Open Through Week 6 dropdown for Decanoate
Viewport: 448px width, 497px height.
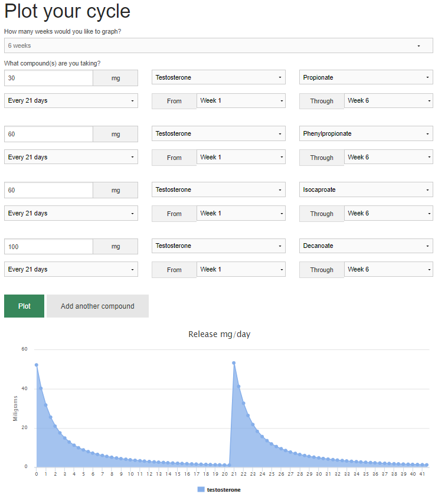[x=388, y=269]
